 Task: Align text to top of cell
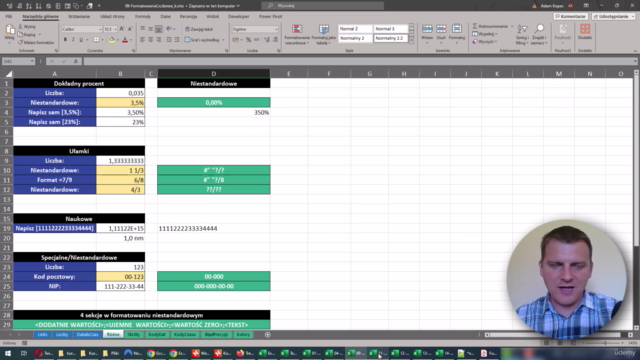tap(142, 29)
